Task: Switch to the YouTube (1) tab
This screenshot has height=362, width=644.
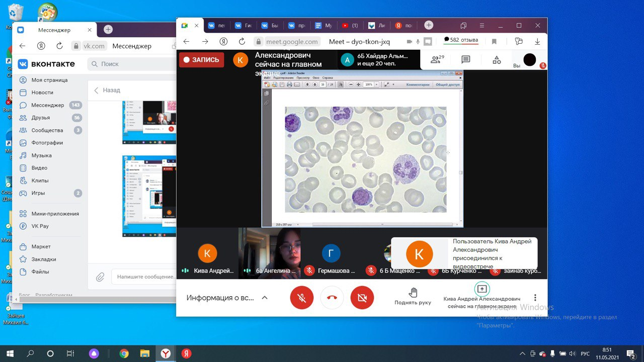Action: pos(350,26)
